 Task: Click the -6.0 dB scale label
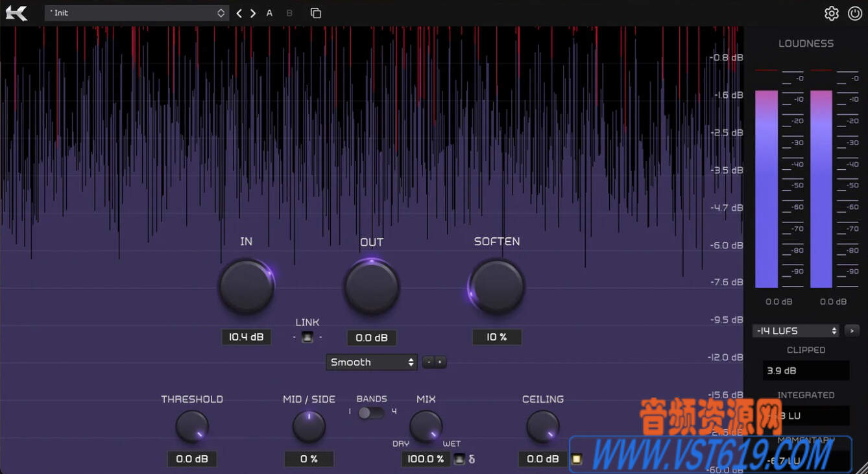727,245
